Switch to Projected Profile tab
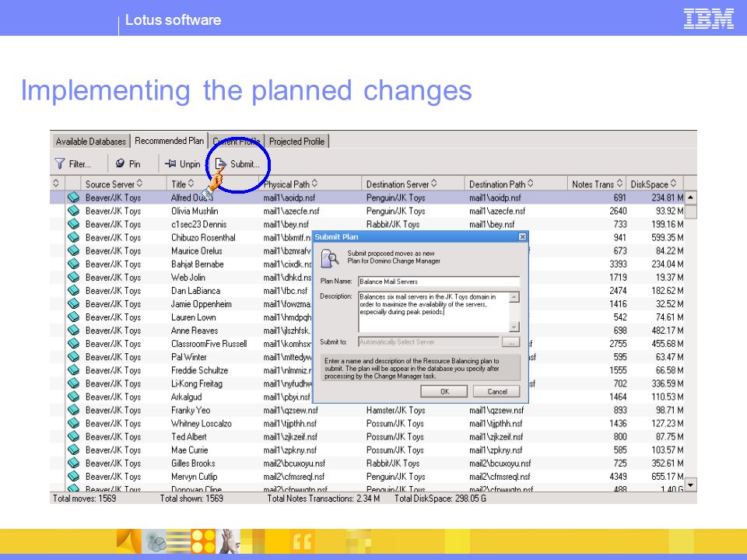 [296, 142]
